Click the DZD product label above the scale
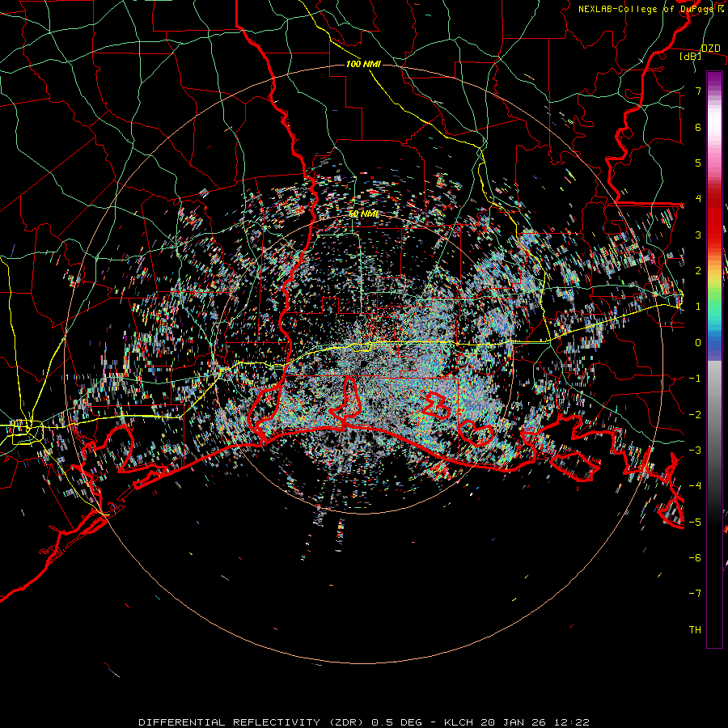 pos(710,49)
